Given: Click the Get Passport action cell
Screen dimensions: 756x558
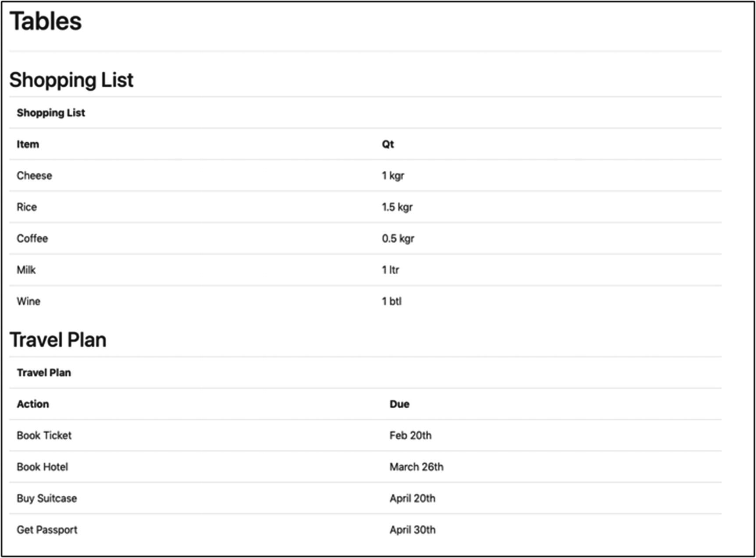Looking at the screenshot, I should click(x=47, y=530).
